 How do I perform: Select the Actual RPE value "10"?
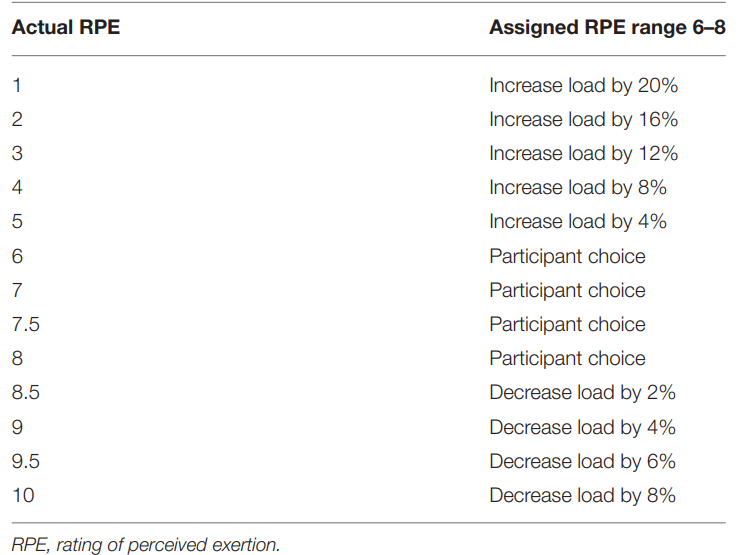tap(23, 495)
